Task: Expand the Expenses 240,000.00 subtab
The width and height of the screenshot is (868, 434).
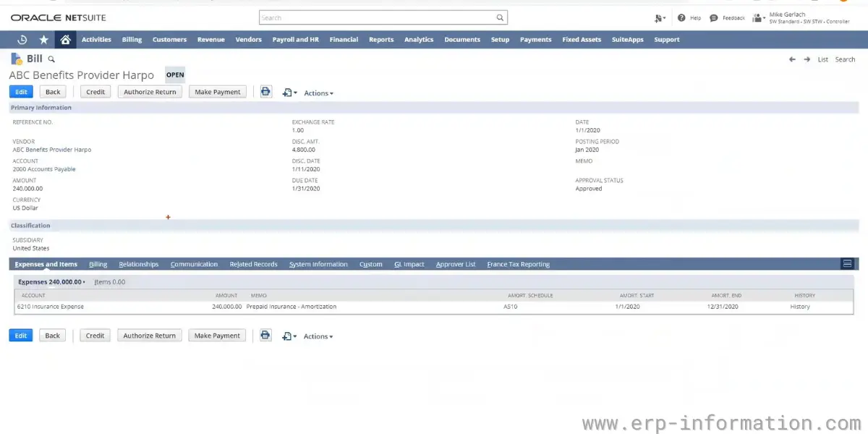Action: click(x=51, y=282)
